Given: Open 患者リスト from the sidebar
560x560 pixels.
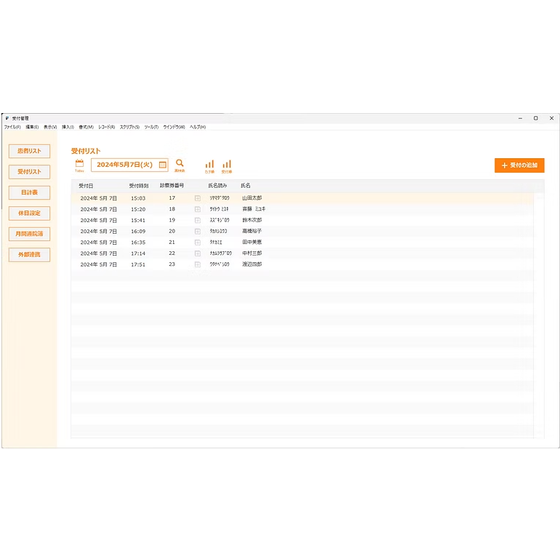Looking at the screenshot, I should [x=29, y=151].
